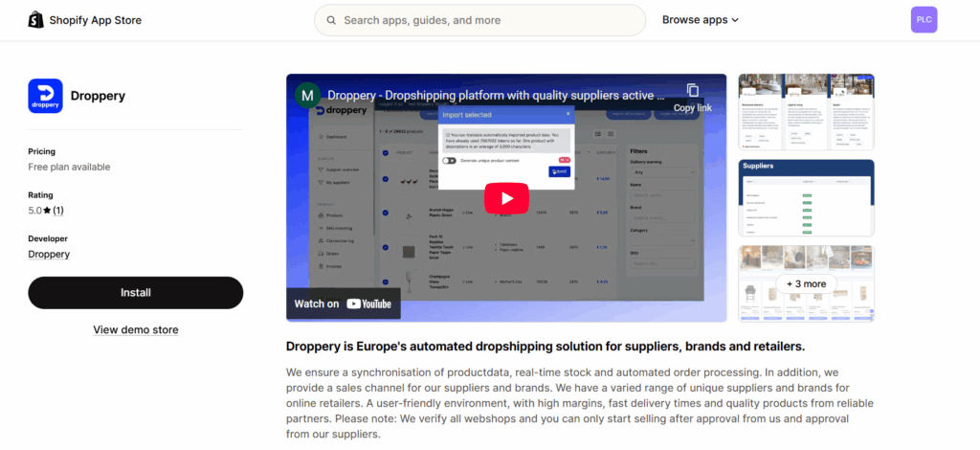Expand the Browse apps dropdown

[x=701, y=20]
